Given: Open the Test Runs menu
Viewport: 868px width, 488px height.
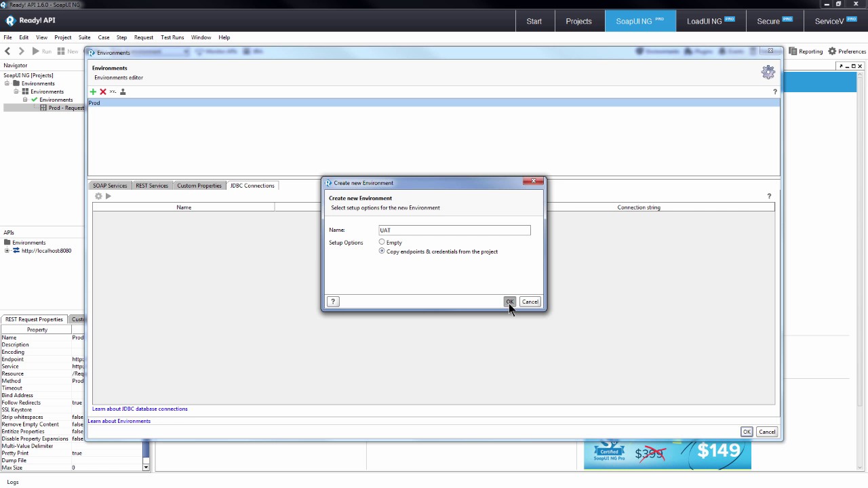Looking at the screenshot, I should click(x=172, y=37).
